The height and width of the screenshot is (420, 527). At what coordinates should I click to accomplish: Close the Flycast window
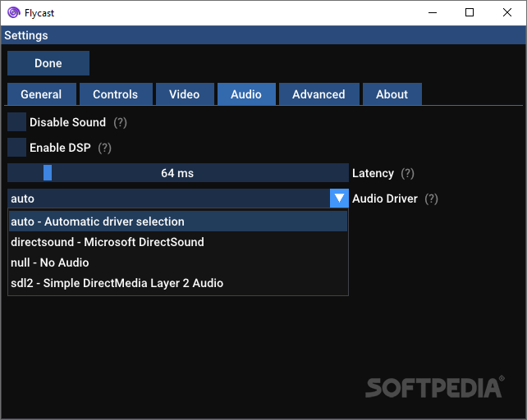[507, 13]
